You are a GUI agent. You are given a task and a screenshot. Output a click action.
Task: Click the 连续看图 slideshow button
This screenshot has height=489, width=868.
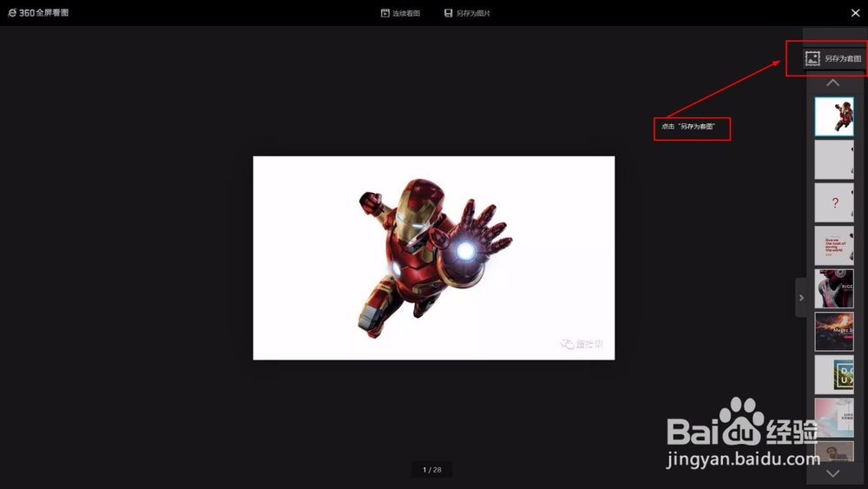coord(400,13)
